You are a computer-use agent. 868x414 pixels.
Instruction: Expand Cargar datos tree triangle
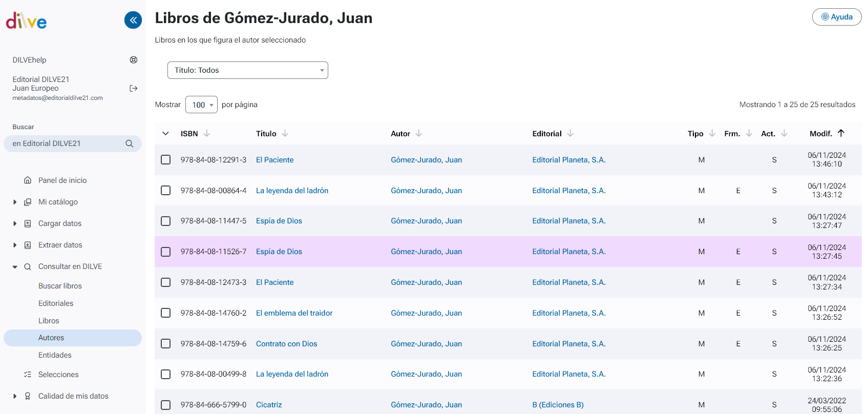coord(15,223)
